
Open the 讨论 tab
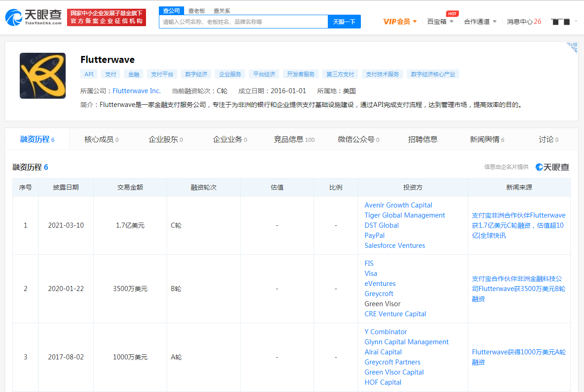(549, 139)
